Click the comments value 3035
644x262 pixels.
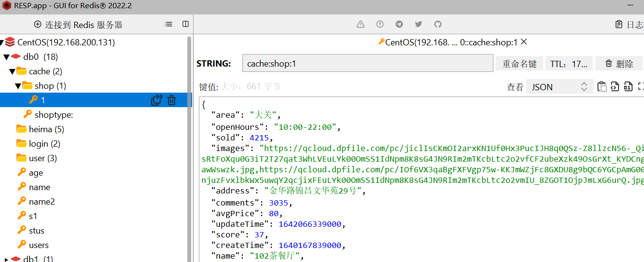[x=279, y=203]
